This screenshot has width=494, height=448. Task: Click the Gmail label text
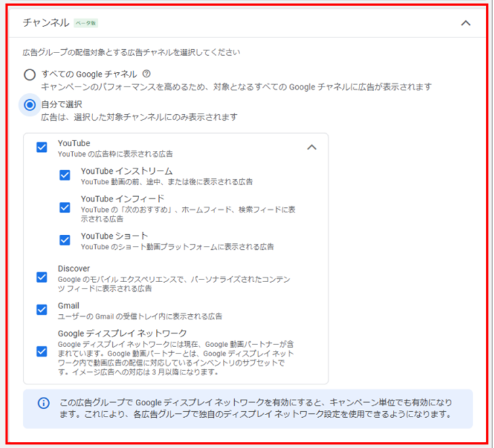[68, 306]
